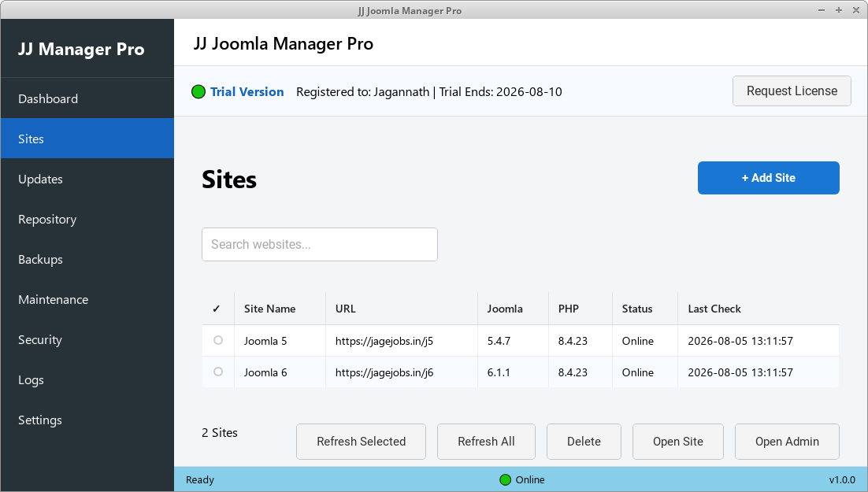
Task: Select the radio button for Joomla 5
Action: click(x=218, y=340)
